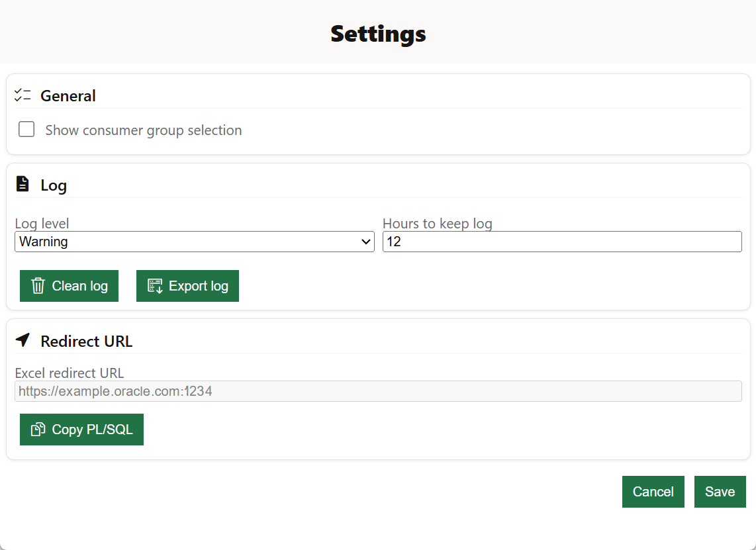Click the Clean log button label
The width and height of the screenshot is (756, 550).
click(x=79, y=286)
